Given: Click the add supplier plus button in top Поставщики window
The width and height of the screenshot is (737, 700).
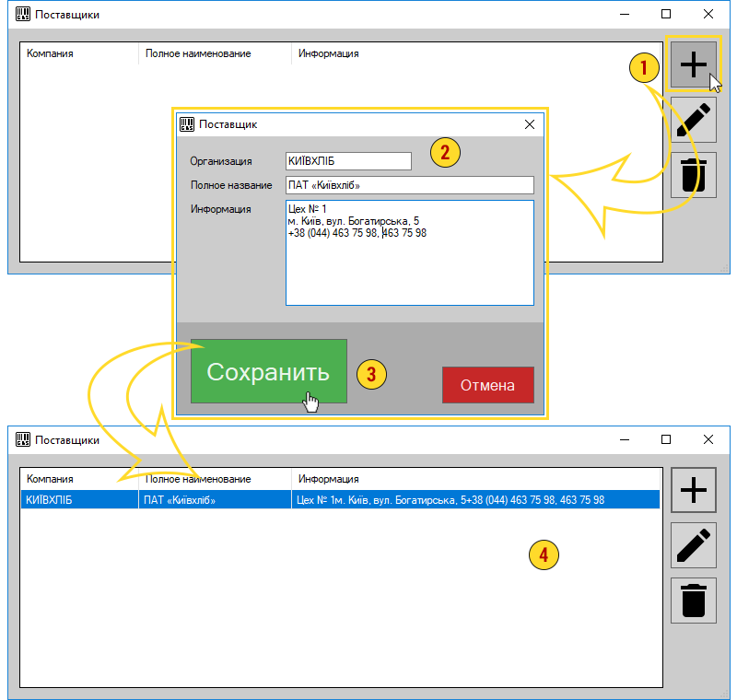Looking at the screenshot, I should 694,64.
